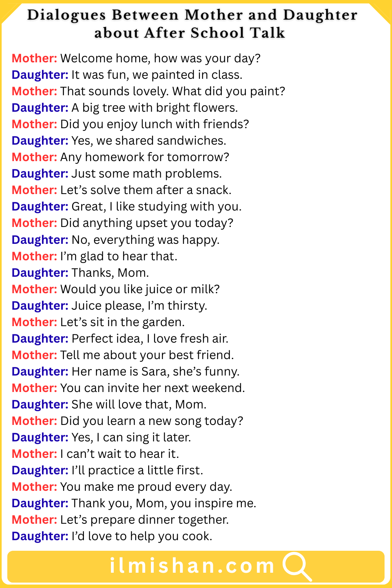The height and width of the screenshot is (588, 392).
Task: Click the line 'Welcome home, how was your day?'
Action: click(160, 58)
